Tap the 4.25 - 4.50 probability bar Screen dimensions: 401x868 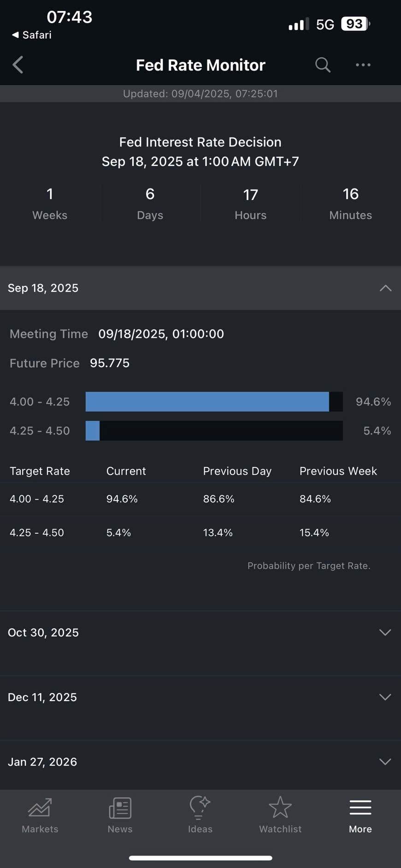click(214, 431)
